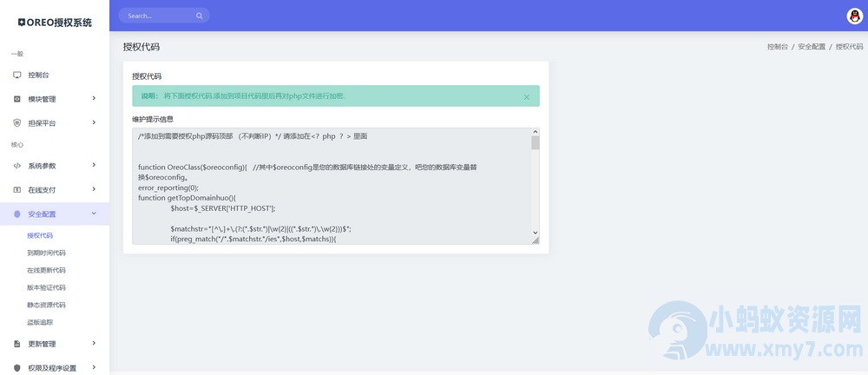Click the textarea scroll down arrow
Screen dimensions: 868x375
[x=536, y=233]
